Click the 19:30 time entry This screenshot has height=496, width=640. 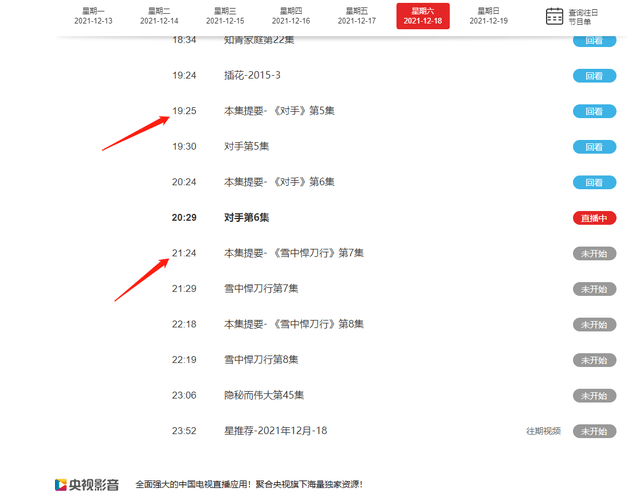tap(184, 146)
